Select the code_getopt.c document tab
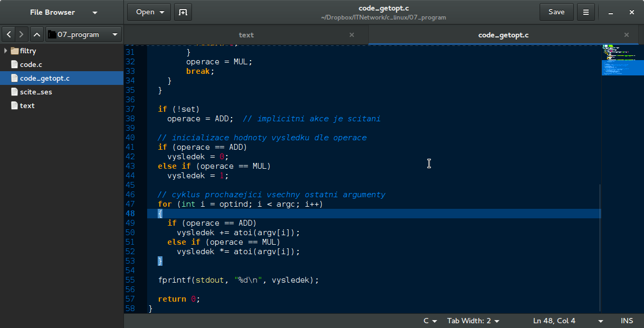The height and width of the screenshot is (328, 644). pyautogui.click(x=503, y=35)
